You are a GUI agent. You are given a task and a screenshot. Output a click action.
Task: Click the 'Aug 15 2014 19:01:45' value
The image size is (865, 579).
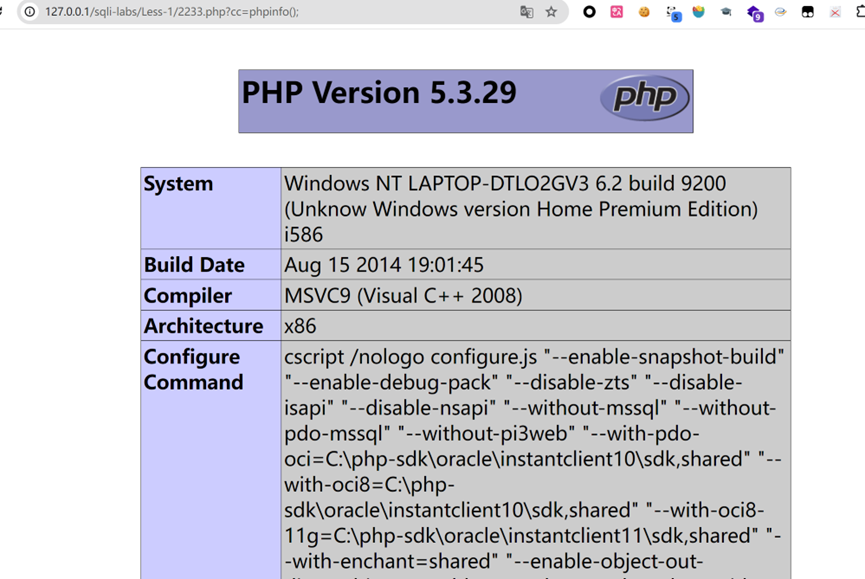pos(384,265)
